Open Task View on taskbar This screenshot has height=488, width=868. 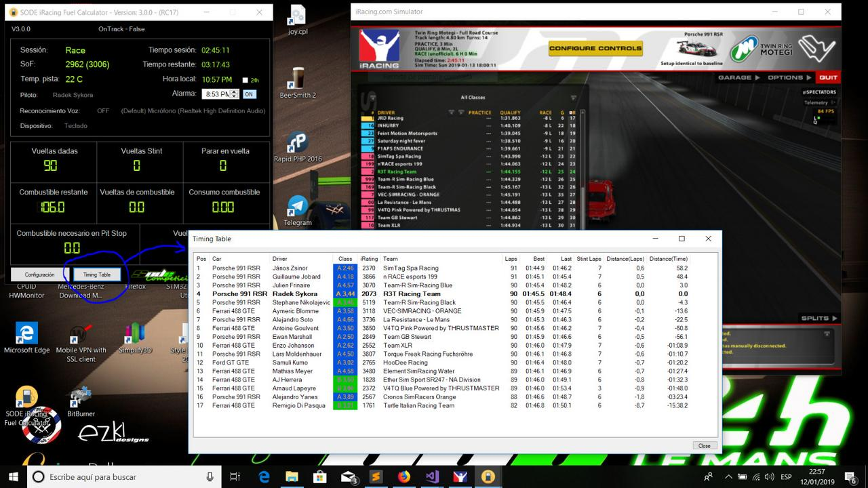[x=235, y=476]
